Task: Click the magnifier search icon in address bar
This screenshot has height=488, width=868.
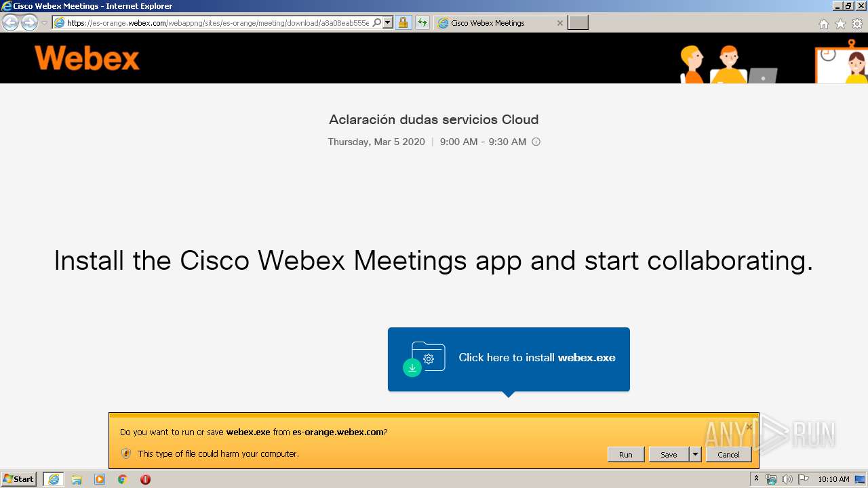Action: [x=377, y=23]
